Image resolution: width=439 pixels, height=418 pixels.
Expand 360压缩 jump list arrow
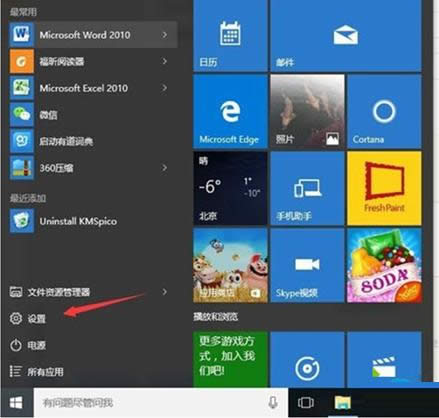pos(164,168)
